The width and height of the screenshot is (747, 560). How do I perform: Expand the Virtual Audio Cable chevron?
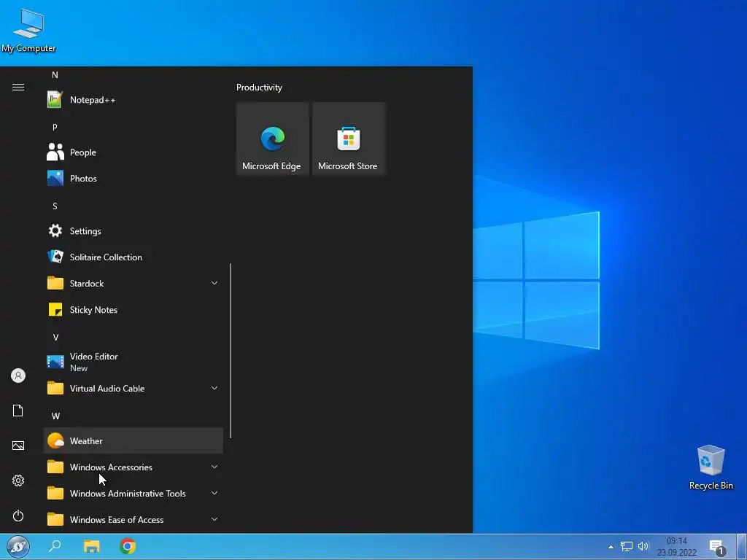(214, 388)
